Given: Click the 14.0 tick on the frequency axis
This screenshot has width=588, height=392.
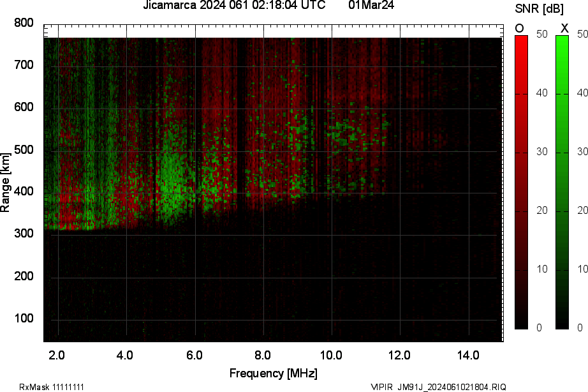Looking at the screenshot, I should click(x=468, y=355).
